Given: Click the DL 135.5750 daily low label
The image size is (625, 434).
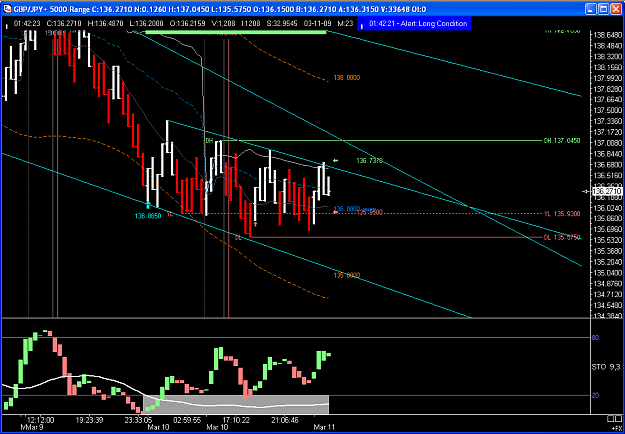Looking at the screenshot, I should click(x=562, y=237).
